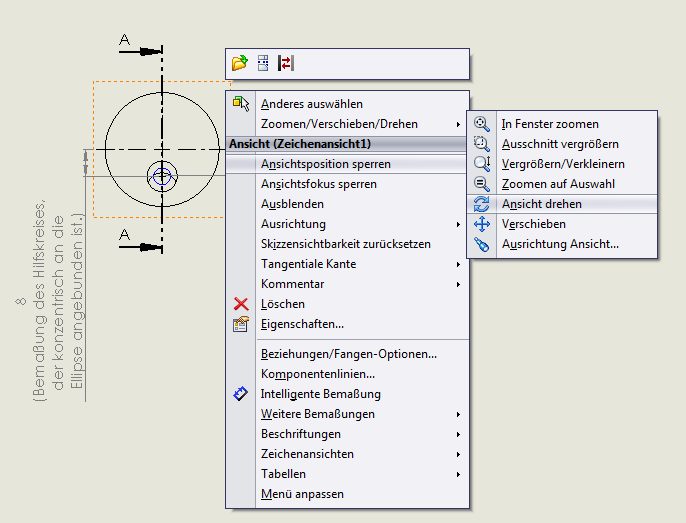Viewport: 686px width, 523px height.
Task: Click the Ansicht drehen rotate icon
Action: [482, 204]
